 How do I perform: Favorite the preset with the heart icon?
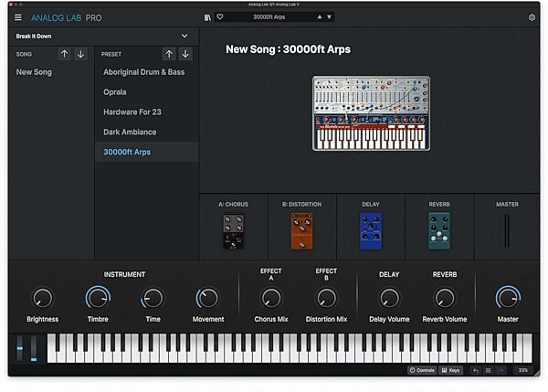tap(220, 16)
